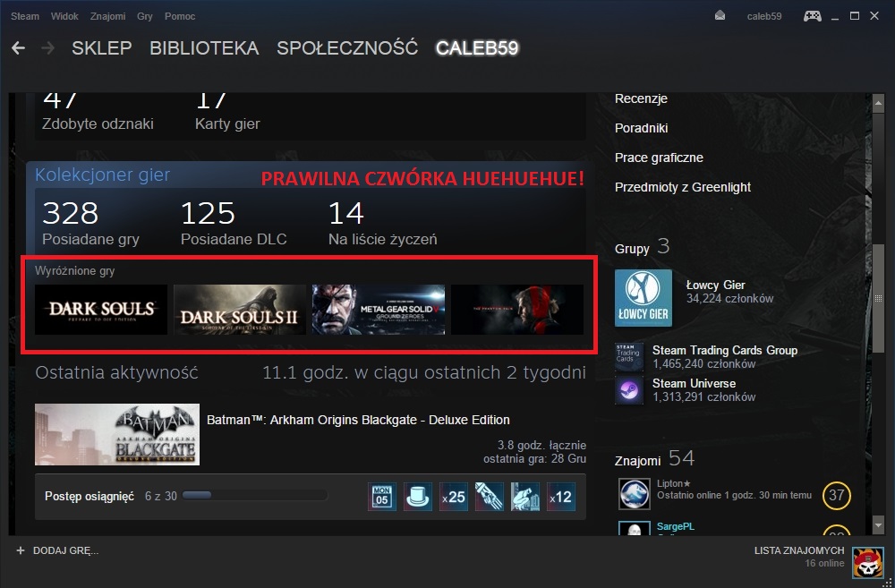Image resolution: width=895 pixels, height=588 pixels.
Task: Open the Recenzje link
Action: [641, 98]
